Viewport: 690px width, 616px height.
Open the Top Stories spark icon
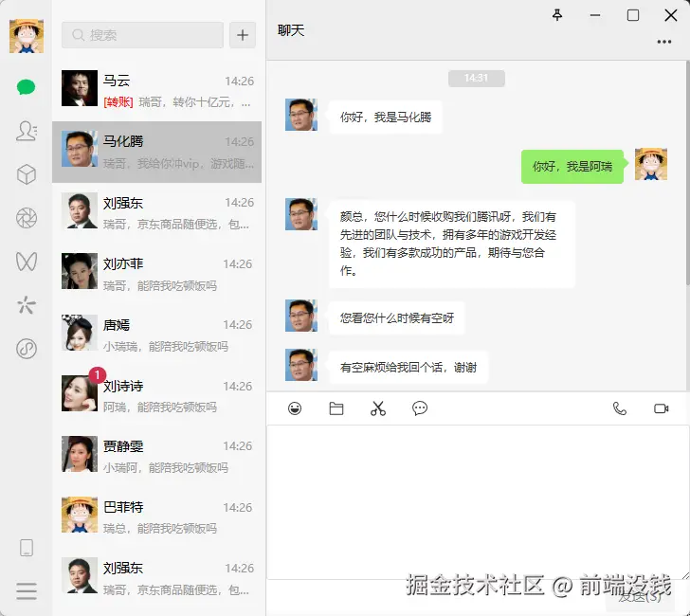tap(27, 305)
